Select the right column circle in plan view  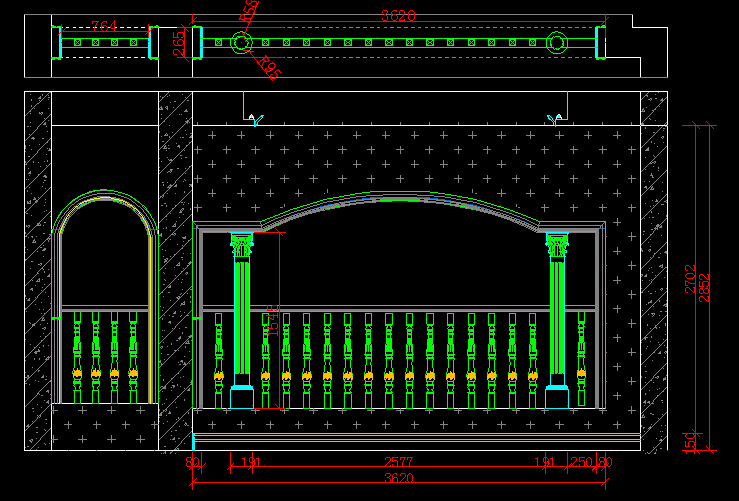click(x=557, y=43)
